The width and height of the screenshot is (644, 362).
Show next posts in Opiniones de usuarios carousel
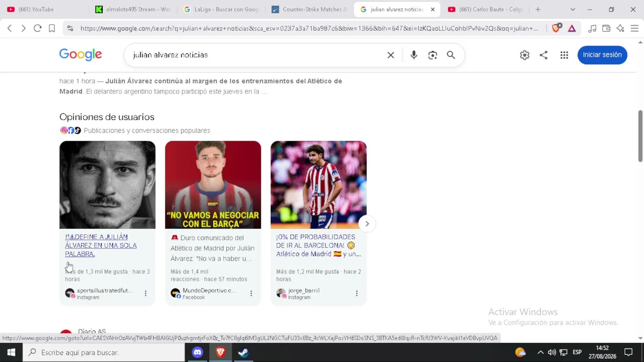point(367,224)
